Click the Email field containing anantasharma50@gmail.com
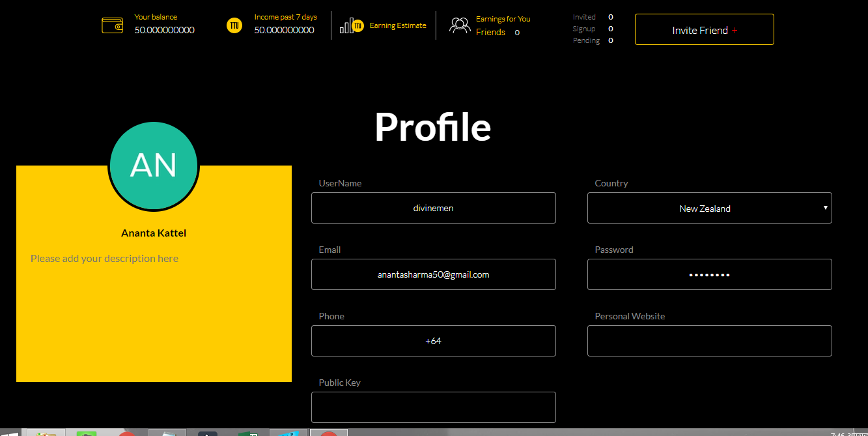This screenshot has height=436, width=868. [433, 274]
